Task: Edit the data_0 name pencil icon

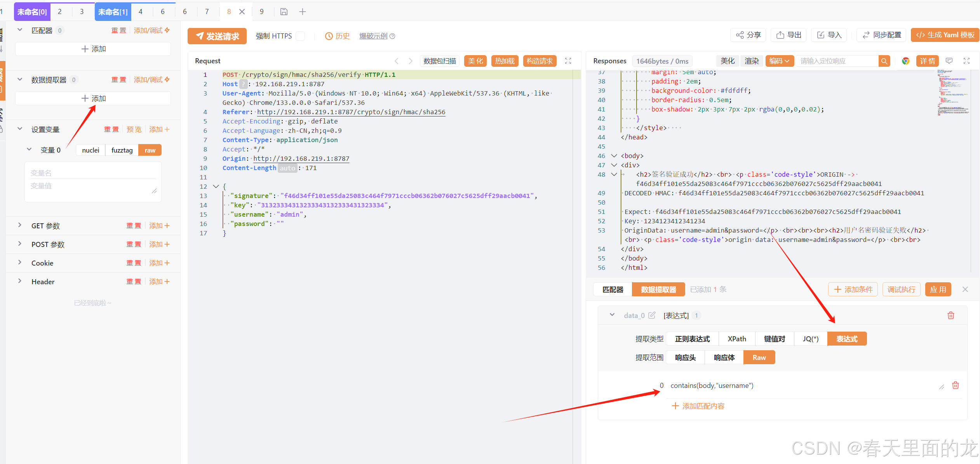Action: [x=652, y=315]
